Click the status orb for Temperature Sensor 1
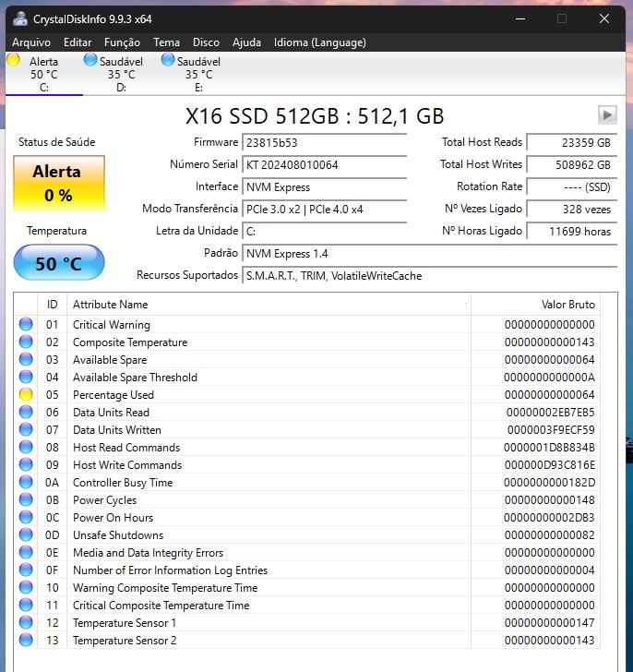This screenshot has width=633, height=672. [x=26, y=622]
